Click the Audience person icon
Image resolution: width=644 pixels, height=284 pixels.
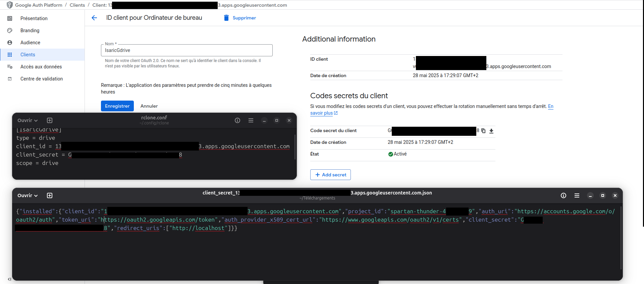[10, 43]
